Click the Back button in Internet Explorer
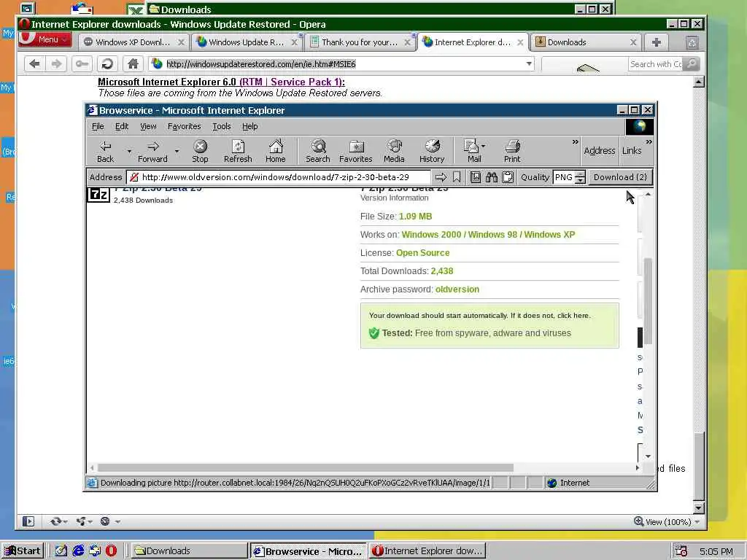Viewport: 747px width, 560px height. (x=105, y=152)
